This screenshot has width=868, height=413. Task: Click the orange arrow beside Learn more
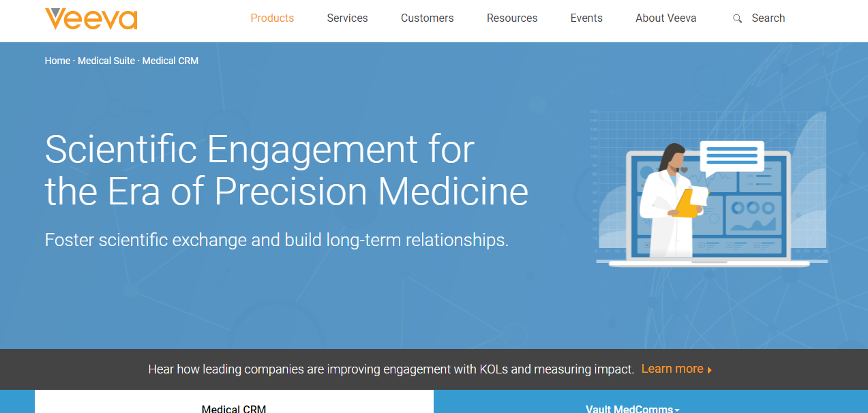[x=709, y=369]
